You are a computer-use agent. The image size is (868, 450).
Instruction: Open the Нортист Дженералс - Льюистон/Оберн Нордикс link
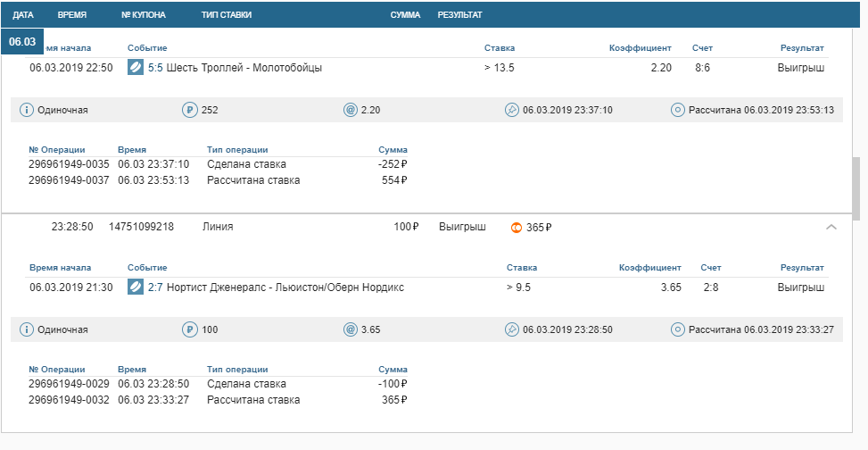[285, 287]
